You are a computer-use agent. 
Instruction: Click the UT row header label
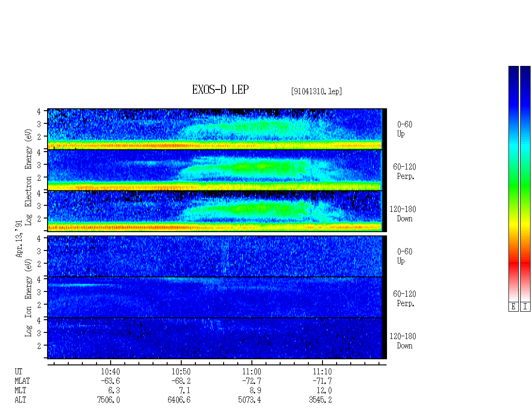tap(18, 372)
